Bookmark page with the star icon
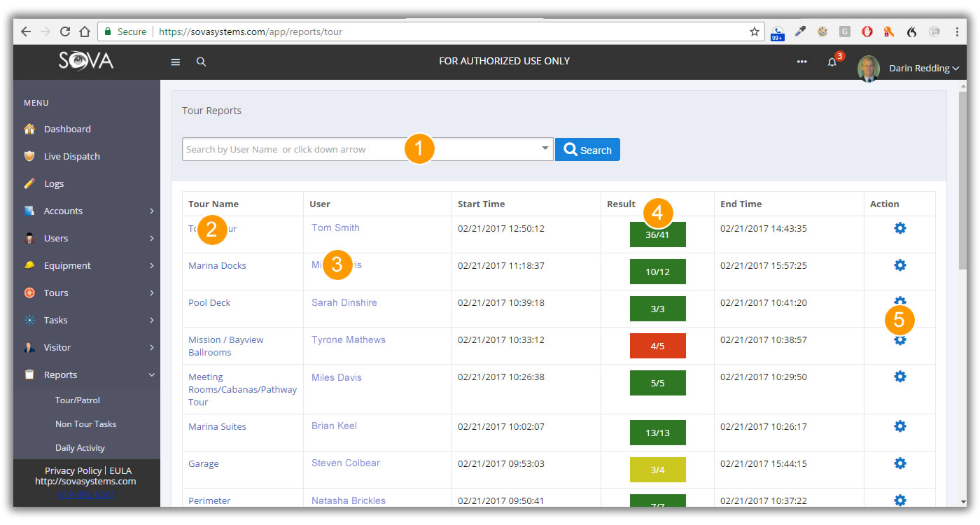The height and width of the screenshot is (525, 980). coord(754,31)
